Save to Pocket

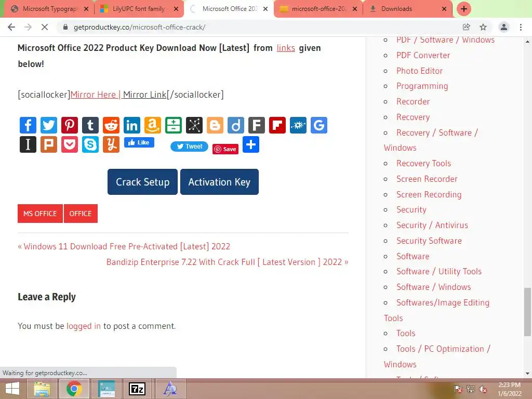pos(70,144)
